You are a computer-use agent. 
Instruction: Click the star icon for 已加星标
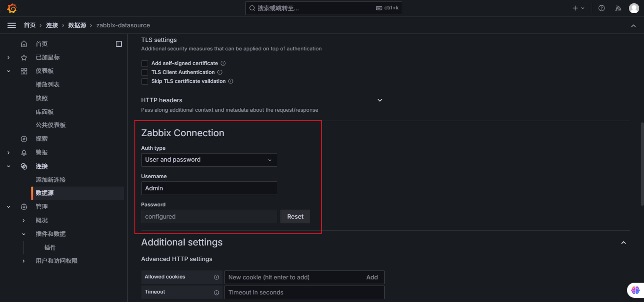click(x=24, y=57)
